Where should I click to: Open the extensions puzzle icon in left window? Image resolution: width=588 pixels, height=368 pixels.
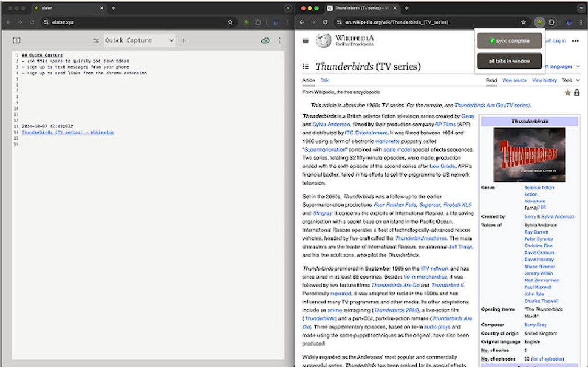click(258, 22)
